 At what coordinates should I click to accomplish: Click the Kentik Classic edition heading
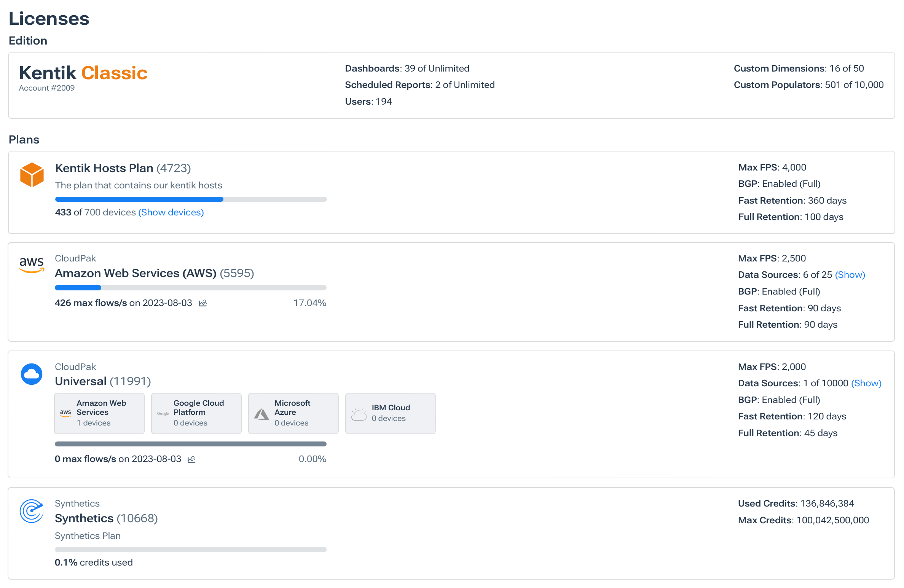(83, 73)
